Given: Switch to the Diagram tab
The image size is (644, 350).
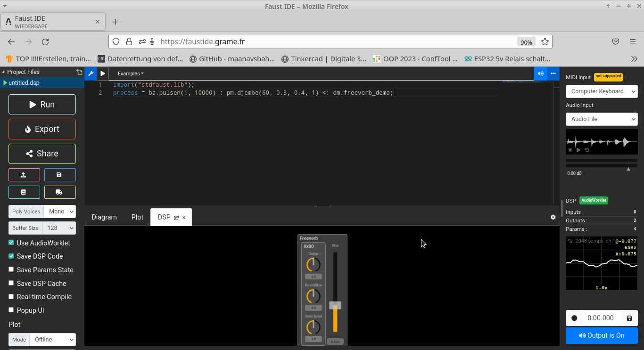Looking at the screenshot, I should (104, 217).
